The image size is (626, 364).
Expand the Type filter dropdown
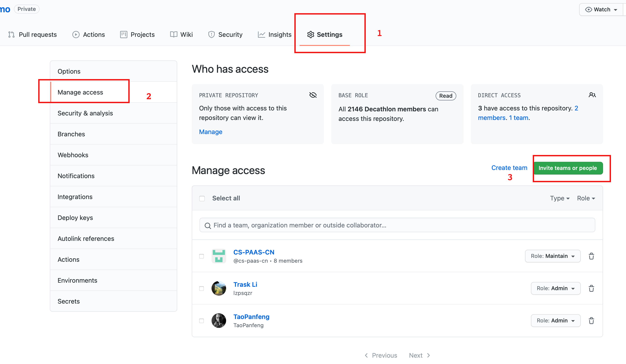coord(560,198)
